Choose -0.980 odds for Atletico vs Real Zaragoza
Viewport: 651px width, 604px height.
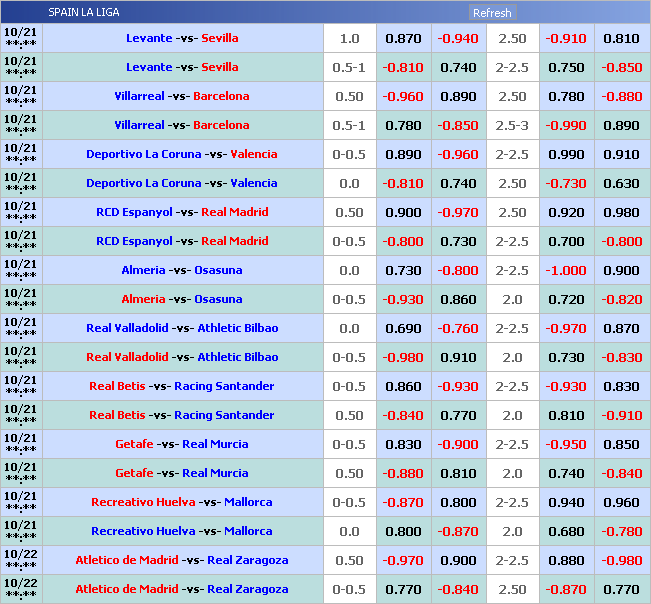click(x=621, y=560)
